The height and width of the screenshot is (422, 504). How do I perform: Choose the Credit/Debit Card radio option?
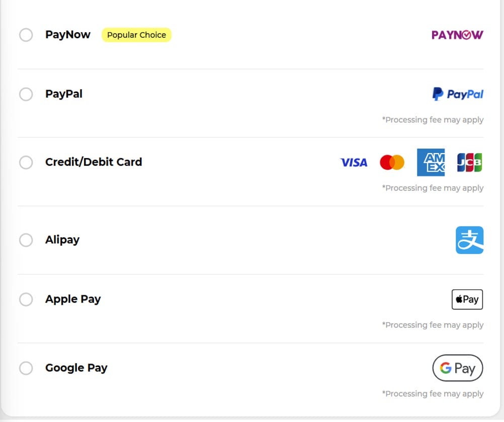[x=26, y=163]
